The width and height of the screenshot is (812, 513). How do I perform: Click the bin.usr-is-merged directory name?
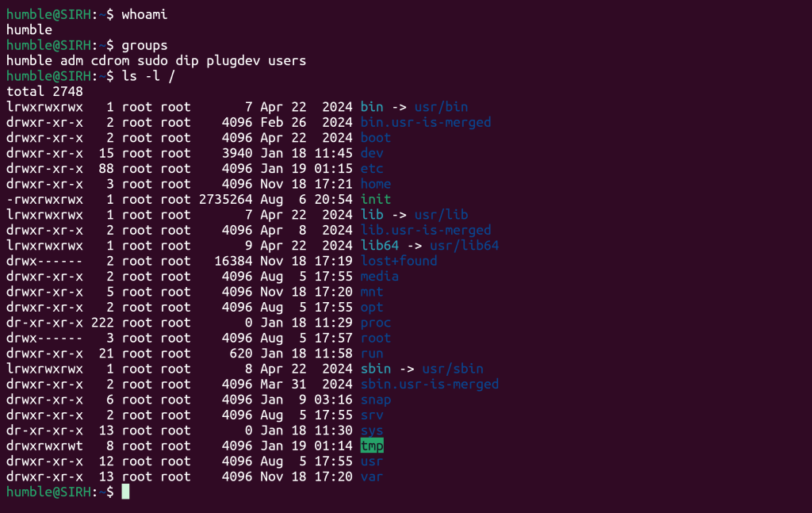[x=425, y=122]
